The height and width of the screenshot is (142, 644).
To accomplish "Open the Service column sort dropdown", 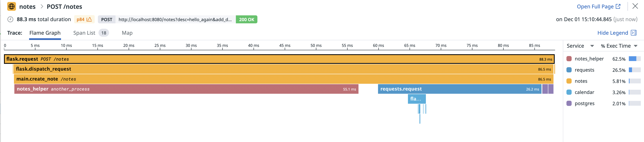I will [592, 46].
